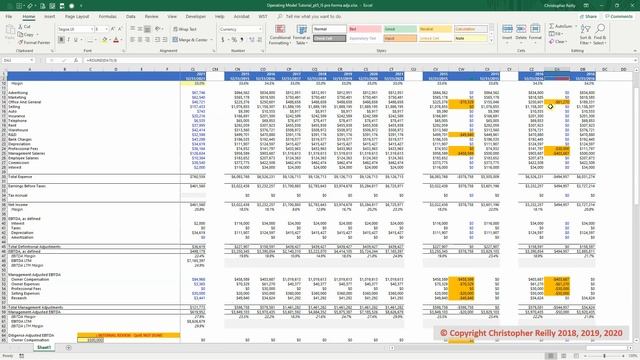
Task: Expand Merge & Center dropdown arrow
Action: [211, 40]
